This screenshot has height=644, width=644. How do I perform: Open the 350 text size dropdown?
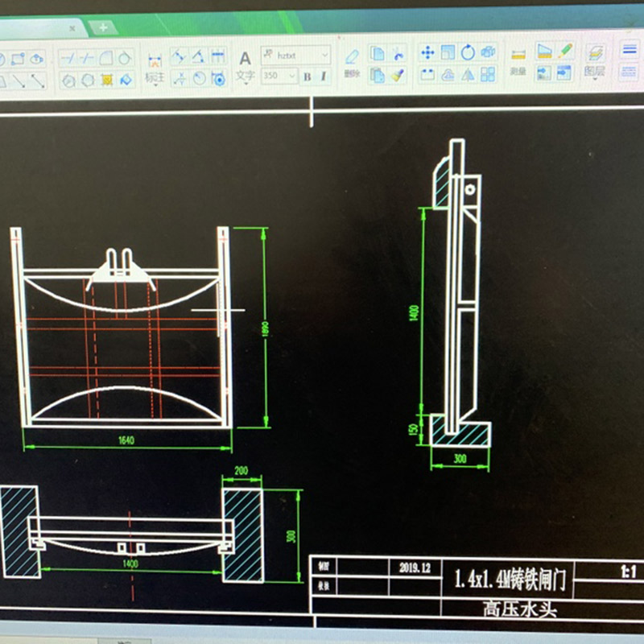292,76
